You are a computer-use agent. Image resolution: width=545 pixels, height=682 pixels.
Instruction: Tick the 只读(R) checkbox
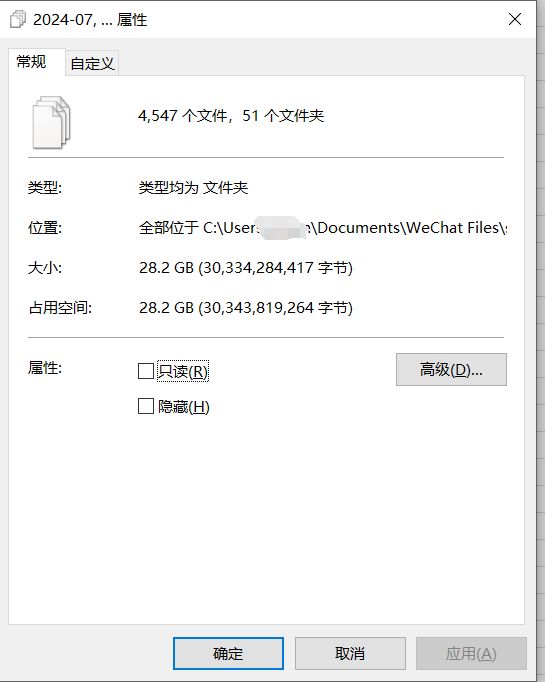(x=146, y=371)
